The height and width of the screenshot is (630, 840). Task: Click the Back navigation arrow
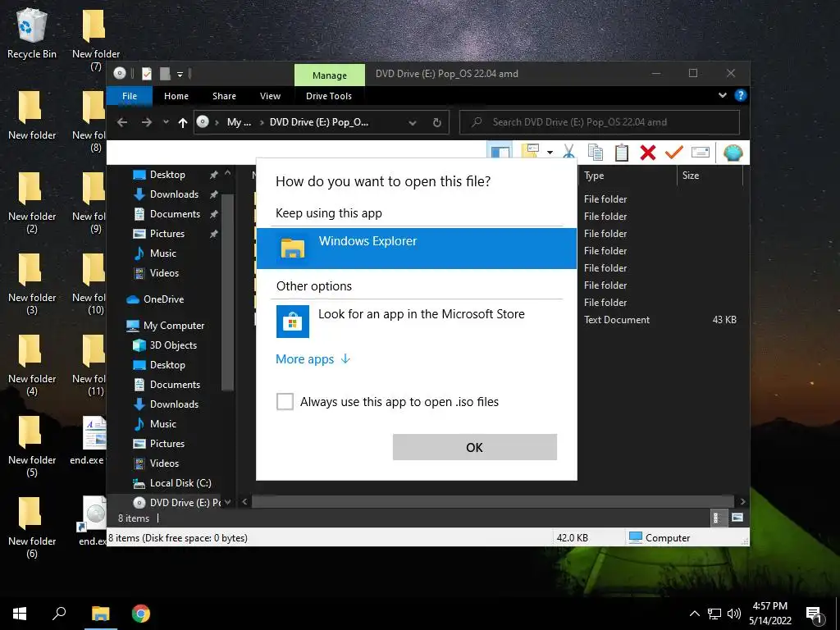tap(122, 122)
